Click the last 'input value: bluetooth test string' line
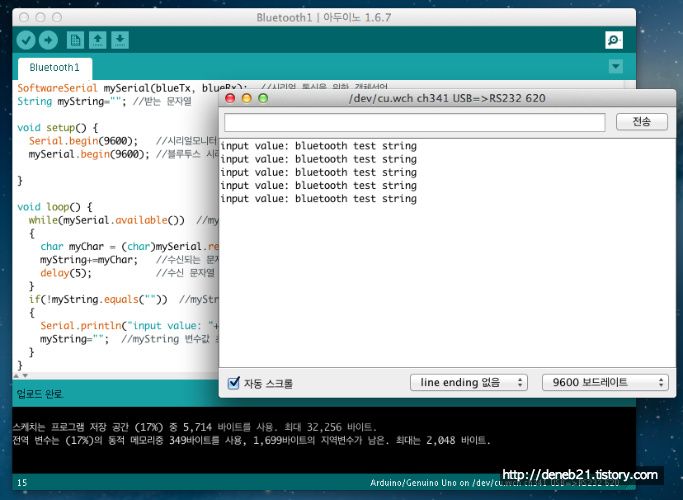Image resolution: width=683 pixels, height=500 pixels. click(x=318, y=199)
